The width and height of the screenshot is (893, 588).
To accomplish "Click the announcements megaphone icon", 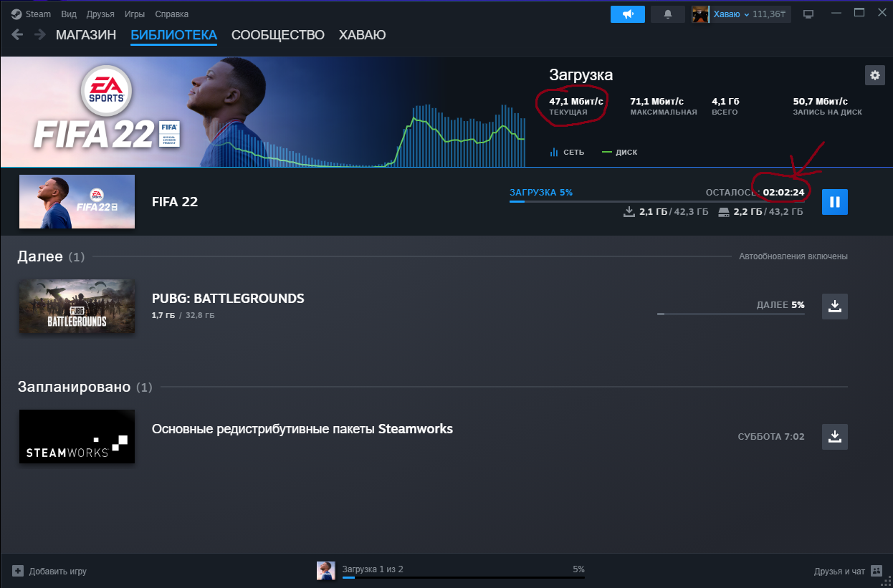I will pos(627,14).
